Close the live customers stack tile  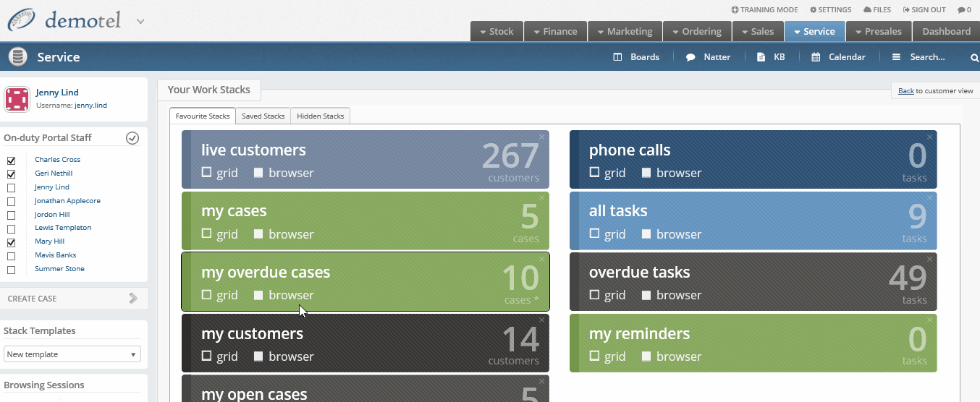tap(541, 137)
